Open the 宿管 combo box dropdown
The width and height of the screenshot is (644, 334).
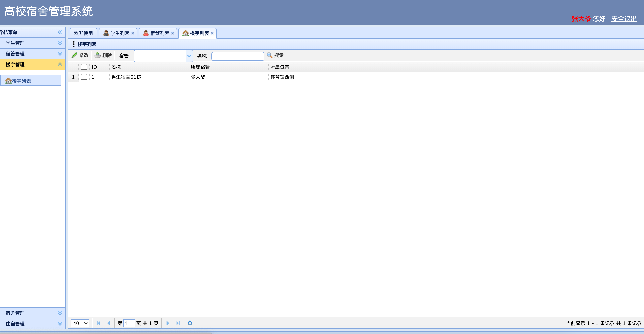pos(189,56)
